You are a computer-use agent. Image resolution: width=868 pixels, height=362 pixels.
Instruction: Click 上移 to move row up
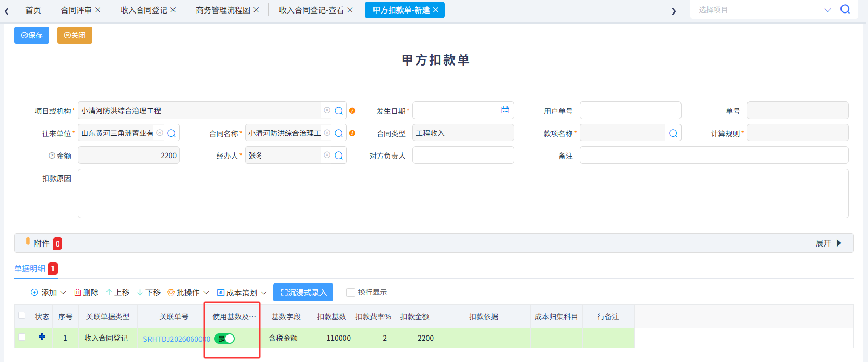coord(118,293)
